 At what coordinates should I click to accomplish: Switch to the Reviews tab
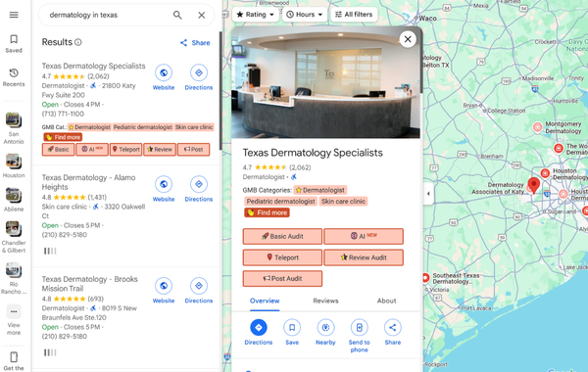(x=325, y=301)
